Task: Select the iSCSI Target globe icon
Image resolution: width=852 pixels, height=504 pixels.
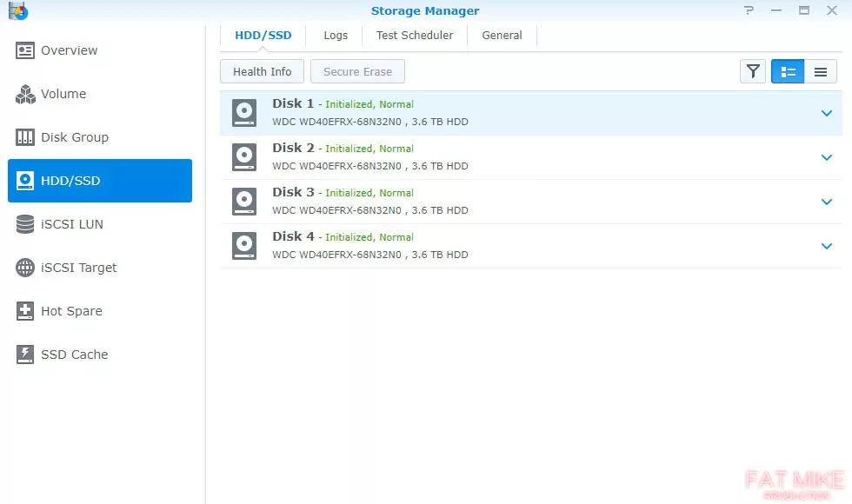Action: pos(25,268)
